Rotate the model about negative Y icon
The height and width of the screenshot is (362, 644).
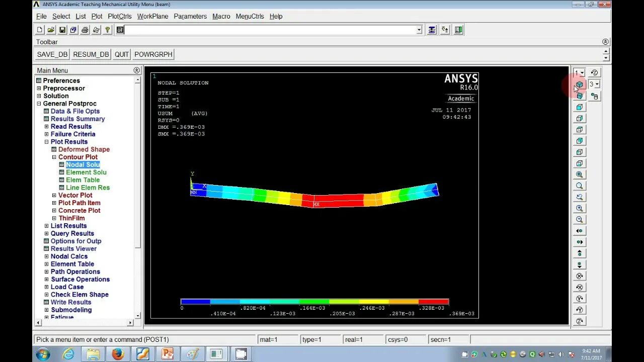coord(580,299)
